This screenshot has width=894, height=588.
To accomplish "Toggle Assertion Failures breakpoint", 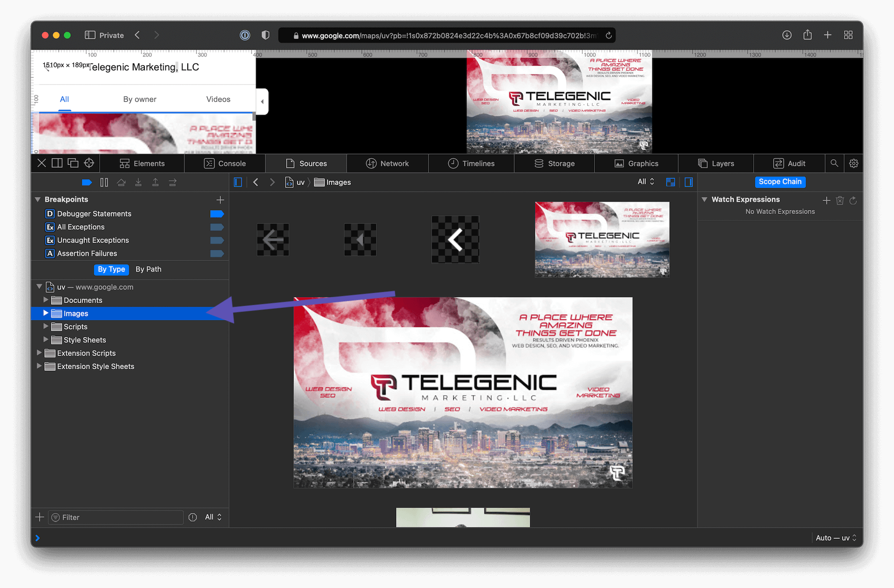I will [217, 254].
